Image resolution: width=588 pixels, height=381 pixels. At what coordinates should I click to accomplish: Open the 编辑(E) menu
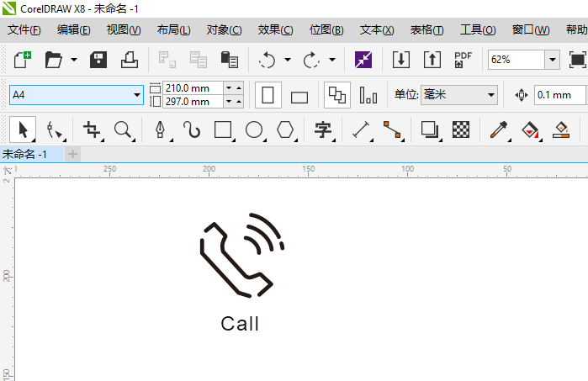point(73,29)
